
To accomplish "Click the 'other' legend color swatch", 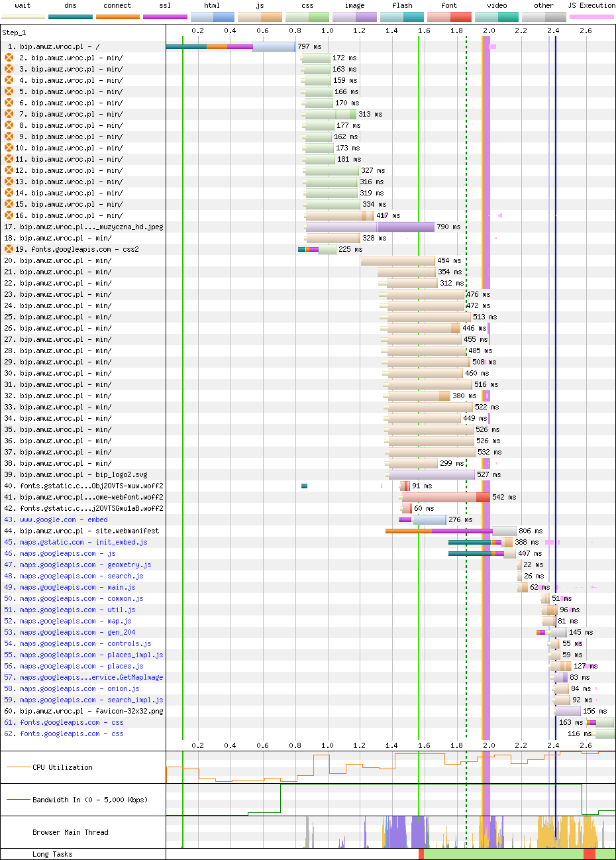I will (x=544, y=17).
